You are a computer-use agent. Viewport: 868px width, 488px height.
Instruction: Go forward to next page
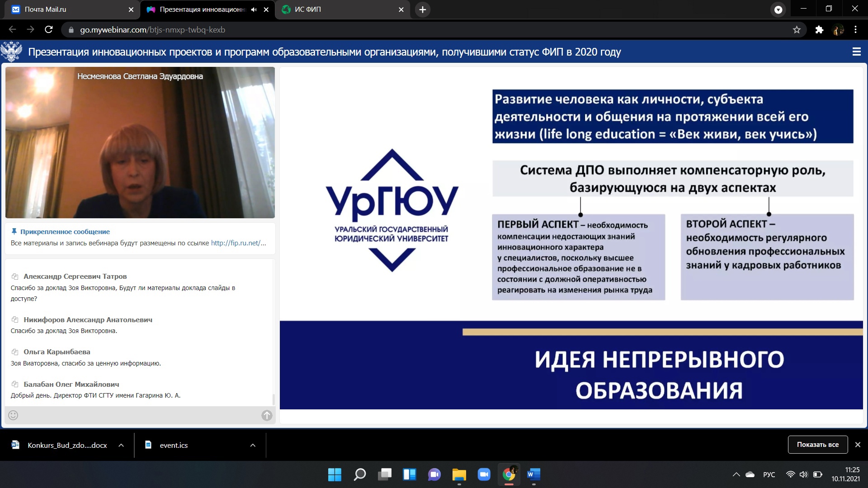tap(30, 30)
